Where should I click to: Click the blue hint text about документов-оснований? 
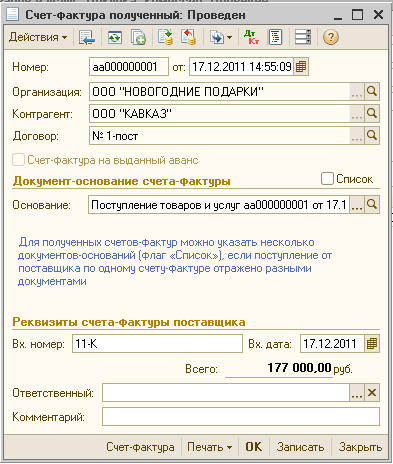point(175,262)
